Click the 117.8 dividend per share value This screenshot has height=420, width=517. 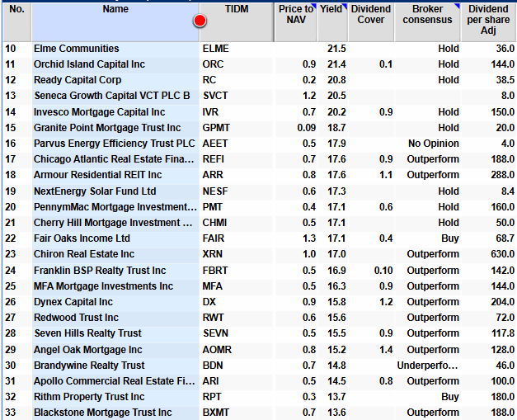tap(503, 333)
